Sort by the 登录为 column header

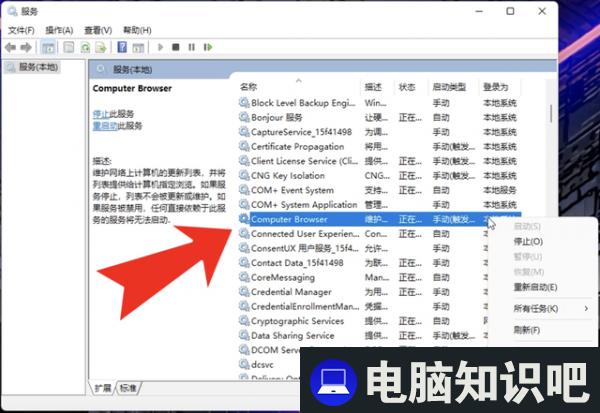pos(499,87)
